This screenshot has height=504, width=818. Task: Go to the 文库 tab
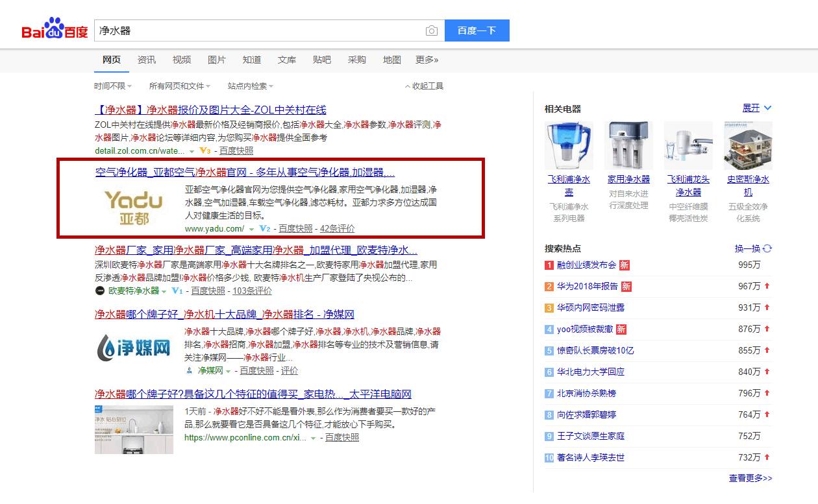[287, 60]
